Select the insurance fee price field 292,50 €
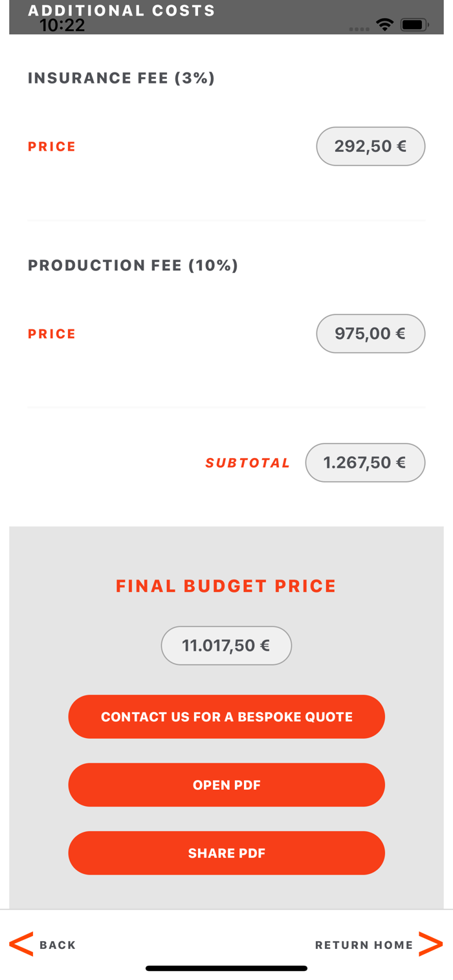 point(371,146)
